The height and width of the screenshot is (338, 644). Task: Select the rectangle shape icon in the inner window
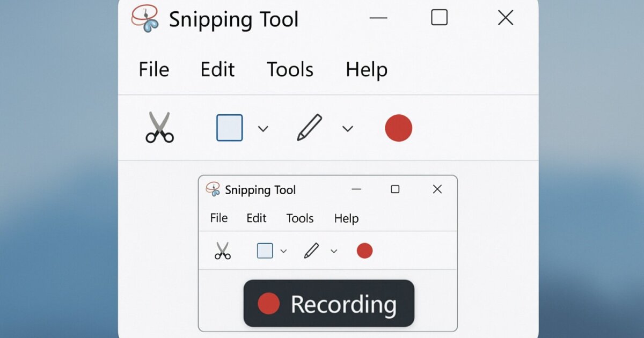(x=265, y=251)
